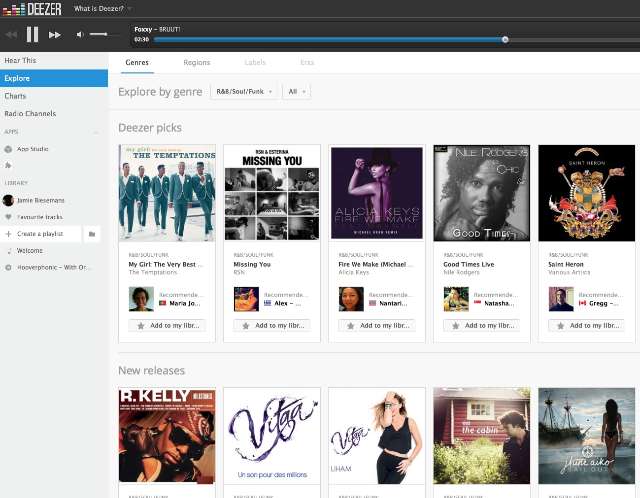Add Good Times Live to my library
640x498 pixels.
pyautogui.click(x=482, y=325)
